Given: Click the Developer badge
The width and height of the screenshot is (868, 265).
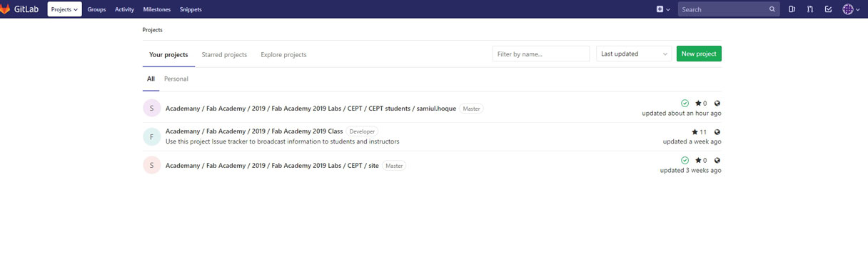Looking at the screenshot, I should tap(362, 131).
